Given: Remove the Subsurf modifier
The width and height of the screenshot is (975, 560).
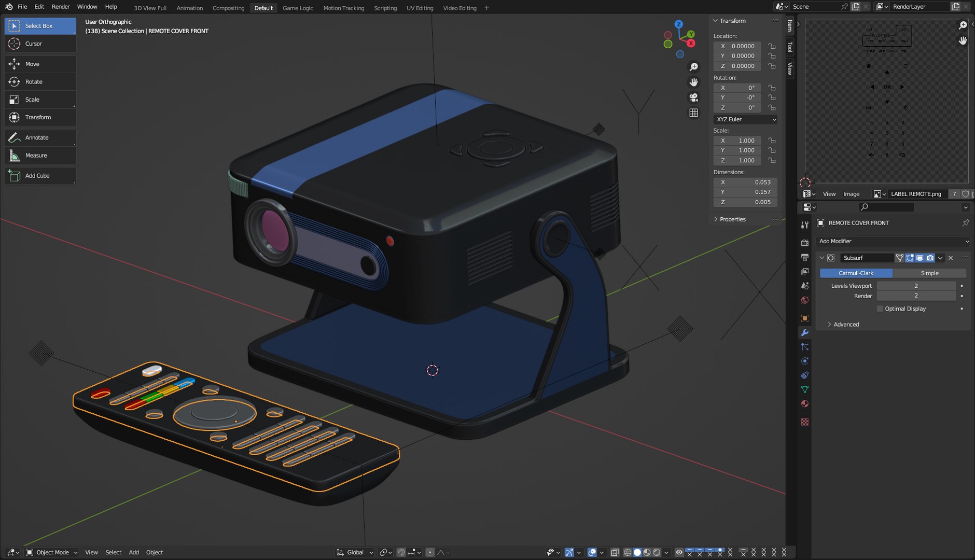Looking at the screenshot, I should point(951,258).
